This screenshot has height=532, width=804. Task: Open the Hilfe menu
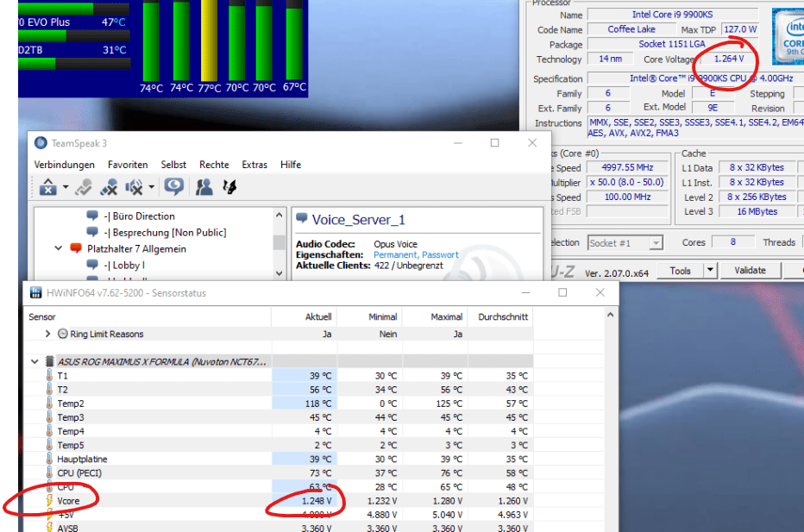coord(290,165)
